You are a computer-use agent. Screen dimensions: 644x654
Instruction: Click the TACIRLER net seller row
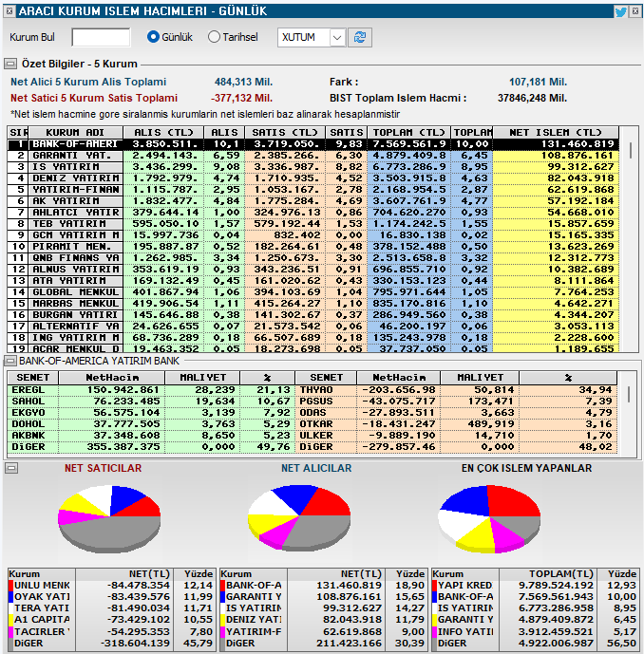tap(111, 632)
